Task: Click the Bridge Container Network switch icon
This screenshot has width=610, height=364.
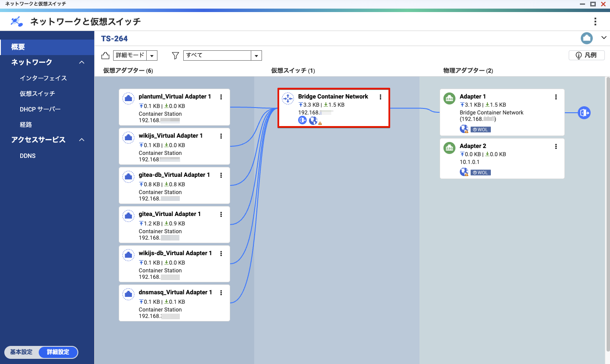Action: [x=288, y=99]
